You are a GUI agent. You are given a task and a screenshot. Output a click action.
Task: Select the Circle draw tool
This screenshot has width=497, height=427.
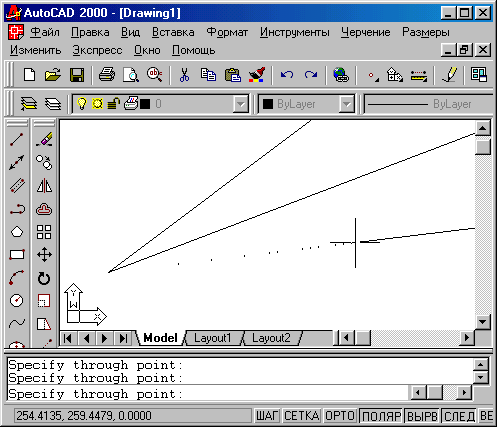[x=17, y=300]
